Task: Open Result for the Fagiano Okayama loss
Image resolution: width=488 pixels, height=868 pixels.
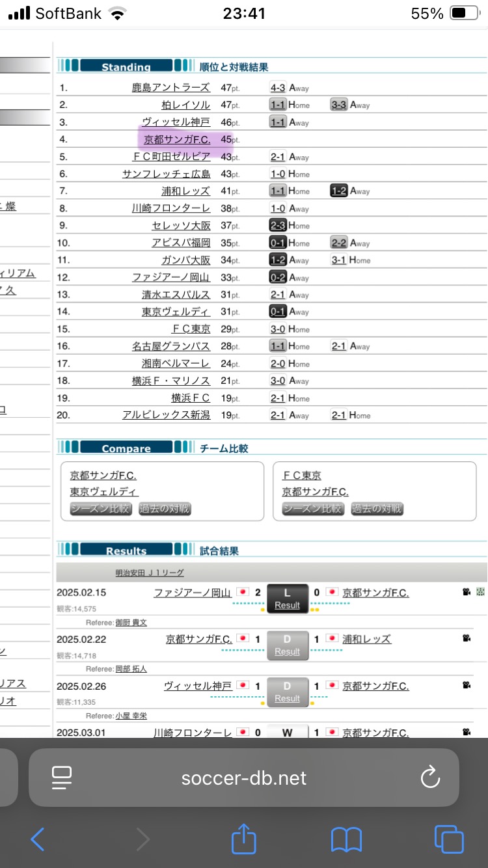Action: coord(287,605)
